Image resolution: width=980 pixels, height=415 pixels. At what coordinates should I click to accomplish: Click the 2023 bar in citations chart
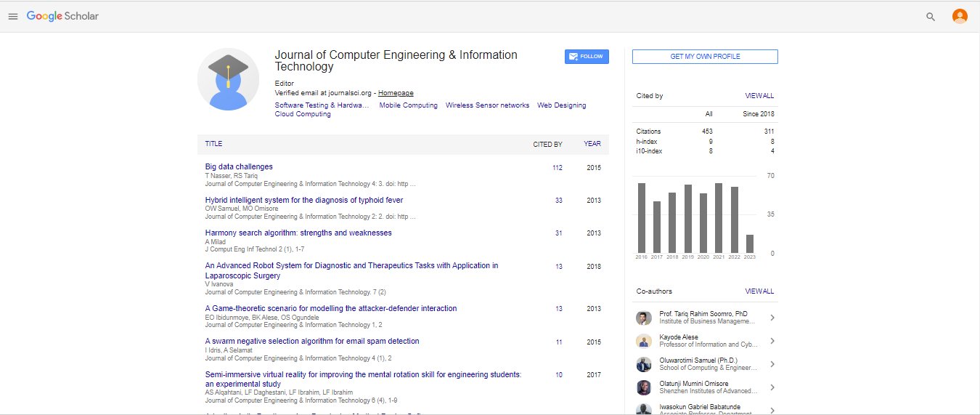750,243
